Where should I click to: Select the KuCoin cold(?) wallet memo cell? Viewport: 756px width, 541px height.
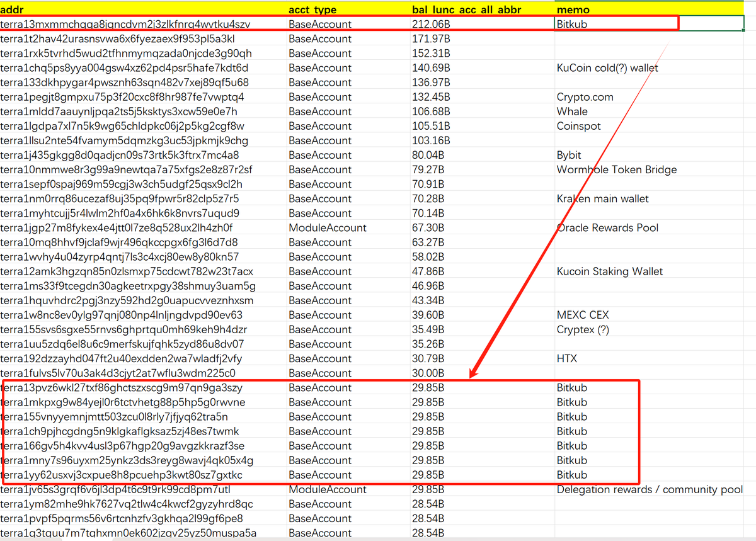click(x=649, y=67)
